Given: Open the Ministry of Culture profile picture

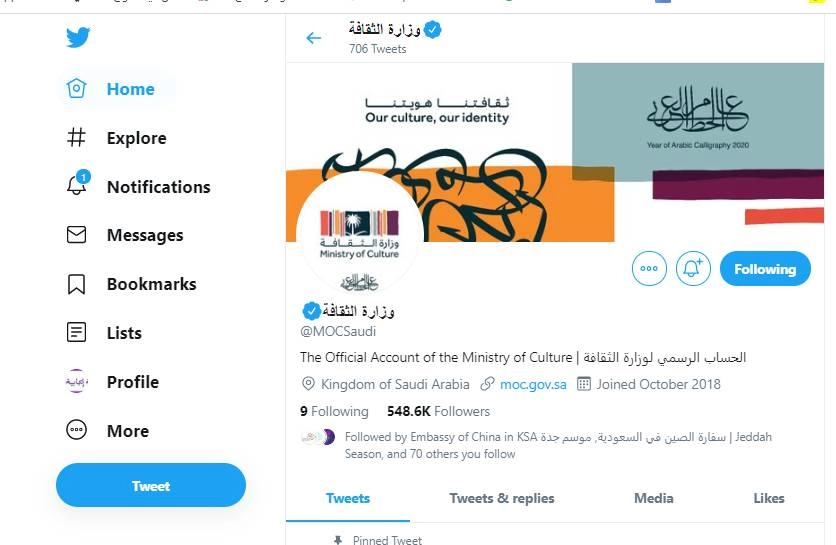Looking at the screenshot, I should [x=359, y=234].
